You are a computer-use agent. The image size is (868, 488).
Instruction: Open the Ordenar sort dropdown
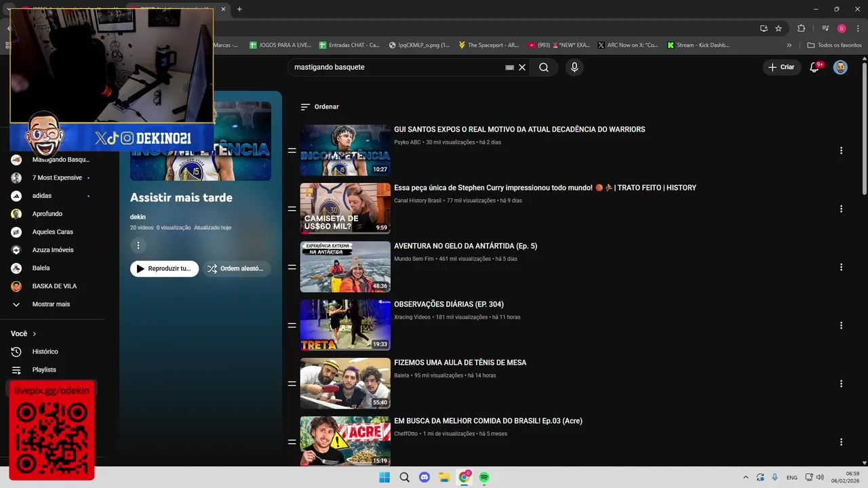tap(319, 106)
